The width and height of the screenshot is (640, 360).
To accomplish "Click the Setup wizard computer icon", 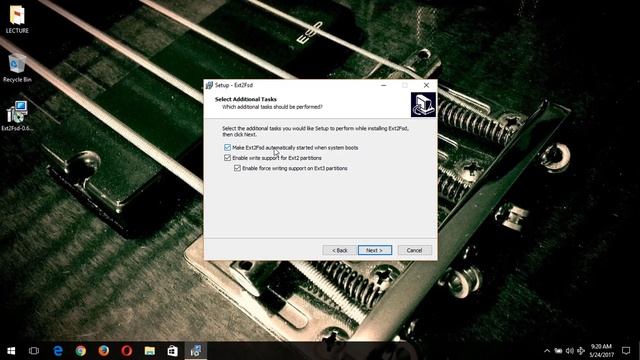I will (x=423, y=104).
